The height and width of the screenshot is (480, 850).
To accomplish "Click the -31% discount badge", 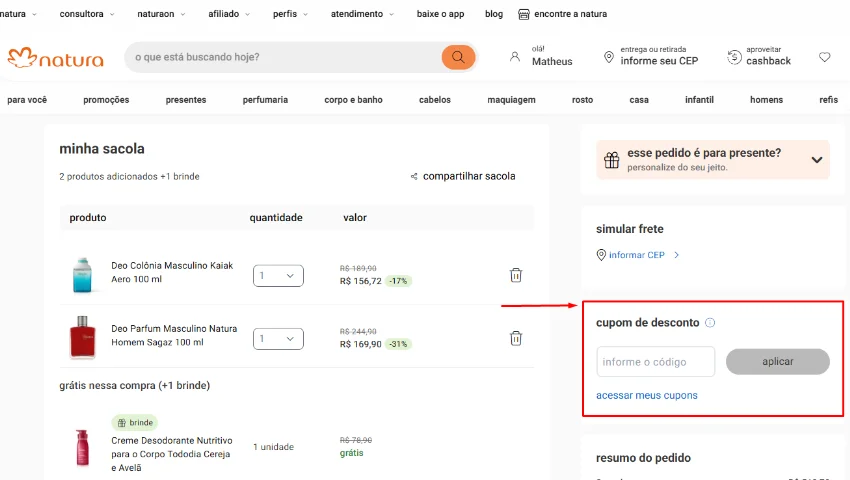I will 398,344.
